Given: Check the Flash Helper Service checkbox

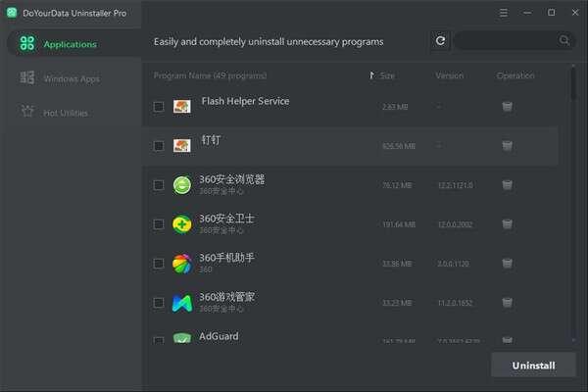Looking at the screenshot, I should pos(159,107).
